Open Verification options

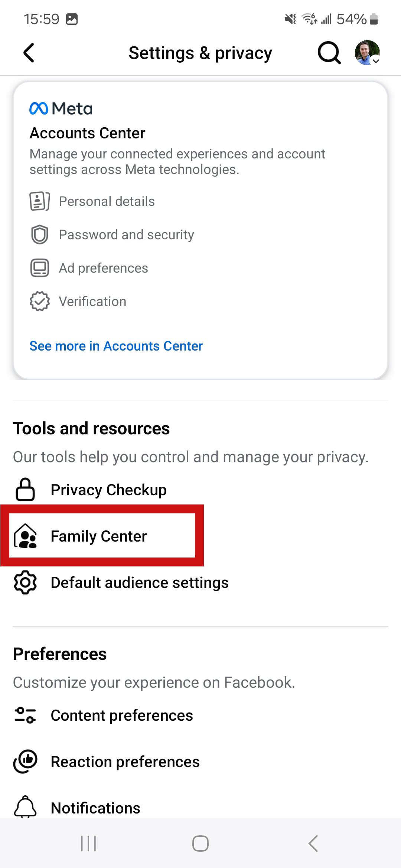92,301
